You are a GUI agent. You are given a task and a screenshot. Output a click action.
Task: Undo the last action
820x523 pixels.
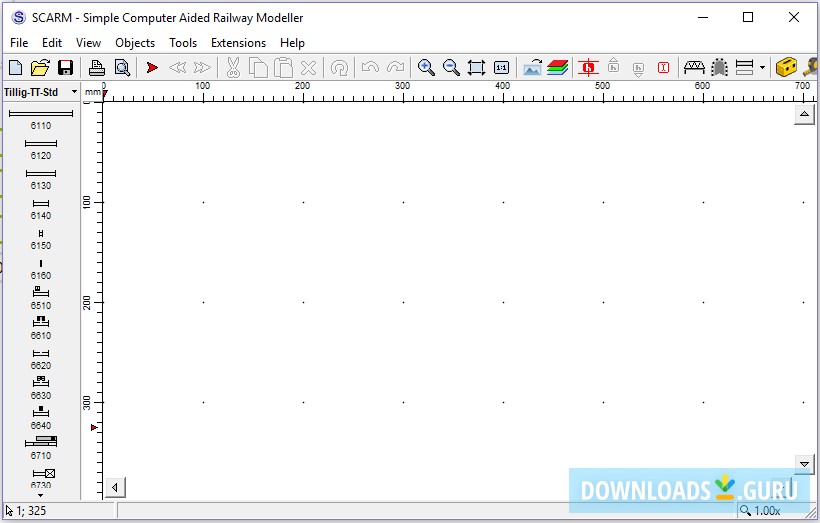pos(370,67)
